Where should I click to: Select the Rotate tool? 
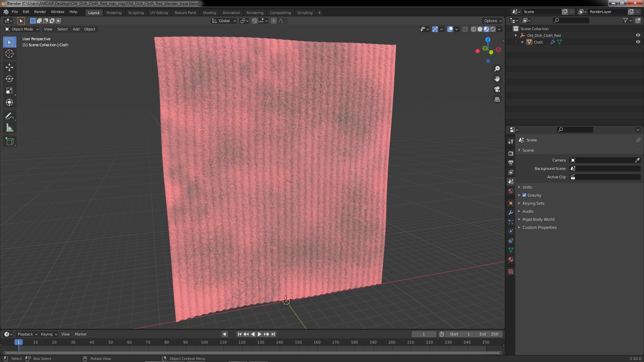click(9, 79)
